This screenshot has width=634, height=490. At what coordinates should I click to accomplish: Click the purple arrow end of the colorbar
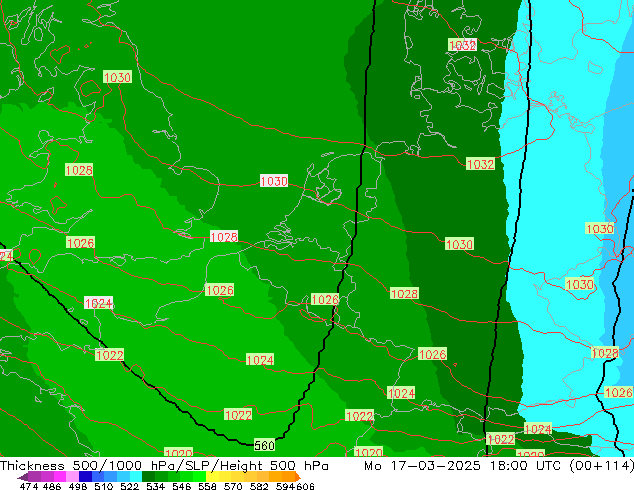[x=22, y=477]
